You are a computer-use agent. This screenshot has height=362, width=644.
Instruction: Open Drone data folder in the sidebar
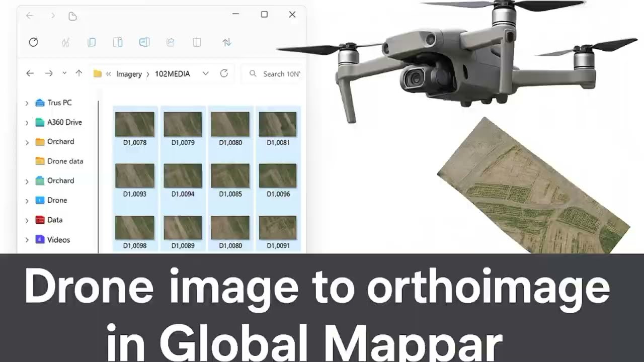(x=59, y=161)
